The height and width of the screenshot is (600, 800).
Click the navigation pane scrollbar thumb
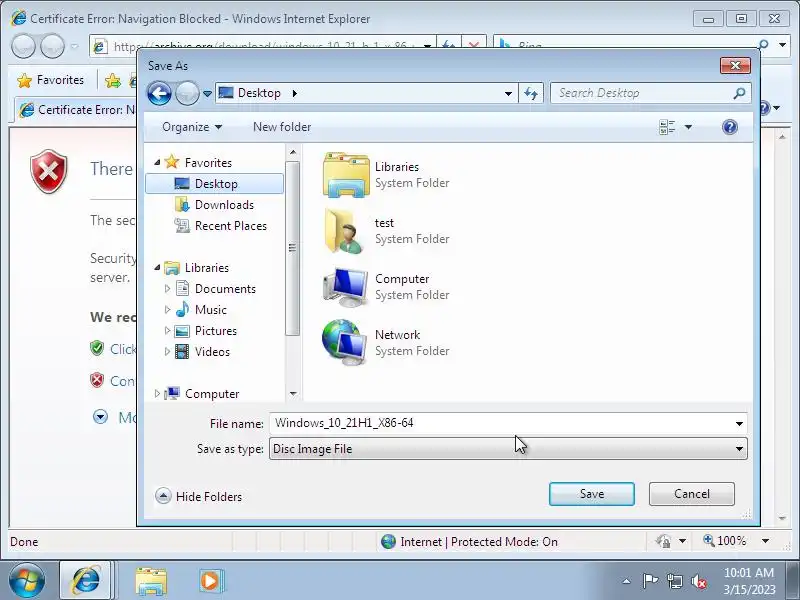(292, 248)
